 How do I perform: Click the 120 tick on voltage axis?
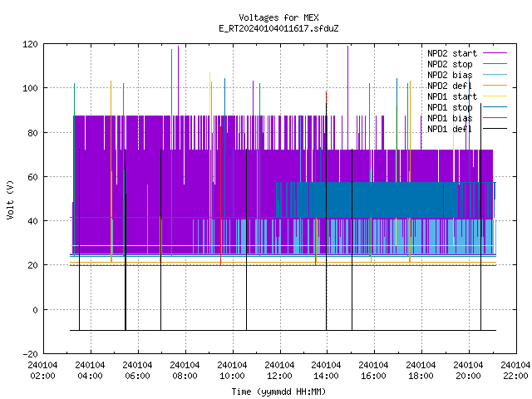click(x=30, y=44)
